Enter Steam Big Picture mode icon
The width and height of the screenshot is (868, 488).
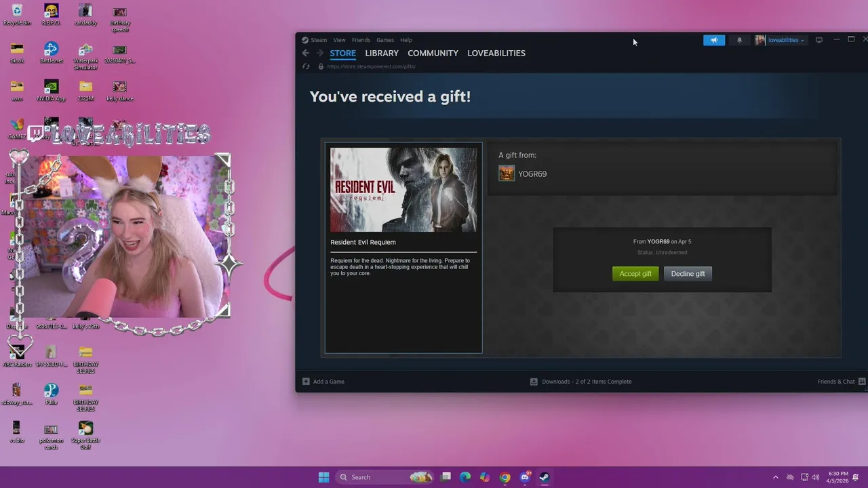coord(819,40)
